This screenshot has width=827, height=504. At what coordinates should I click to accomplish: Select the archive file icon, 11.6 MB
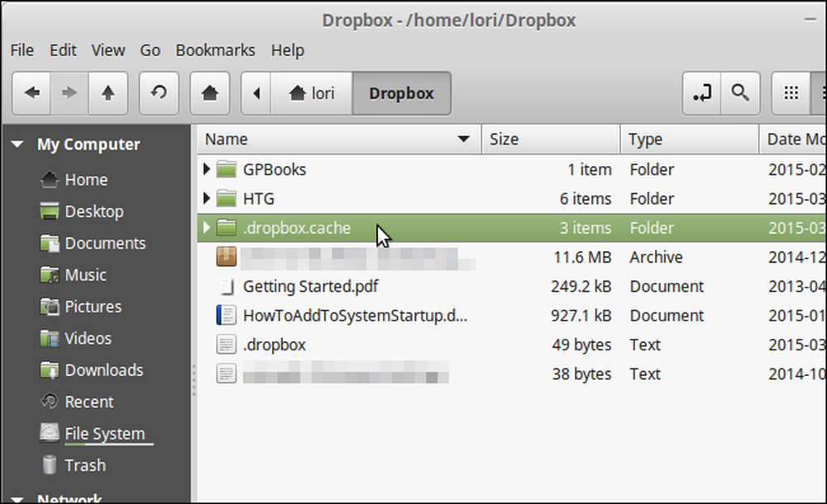(227, 257)
